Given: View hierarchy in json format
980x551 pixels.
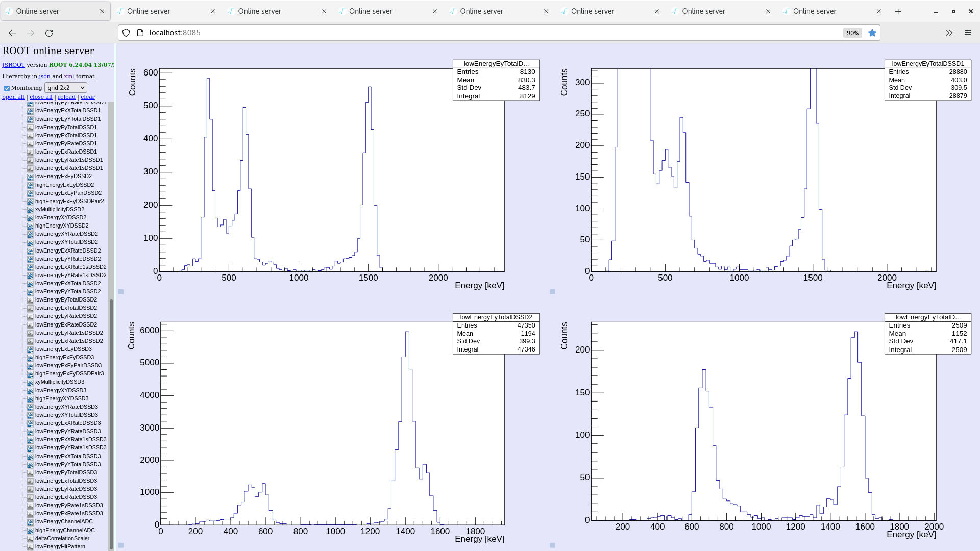Looking at the screenshot, I should point(44,76).
